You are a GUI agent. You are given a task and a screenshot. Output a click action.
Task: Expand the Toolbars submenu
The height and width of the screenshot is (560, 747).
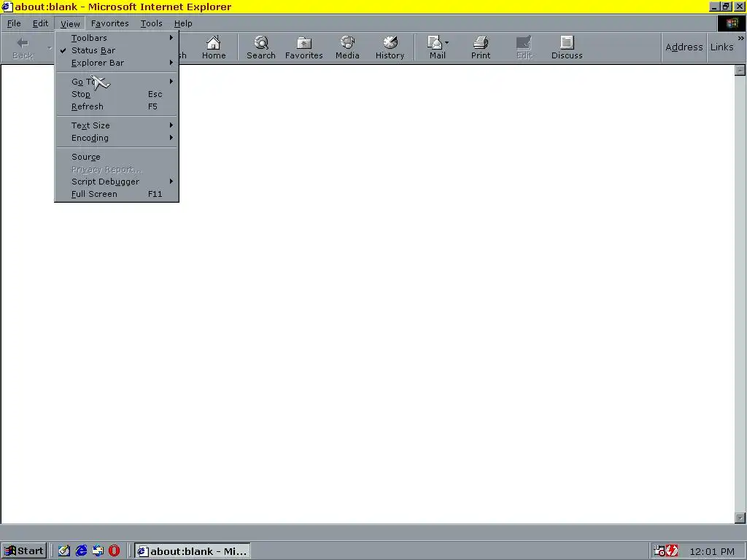pos(117,38)
